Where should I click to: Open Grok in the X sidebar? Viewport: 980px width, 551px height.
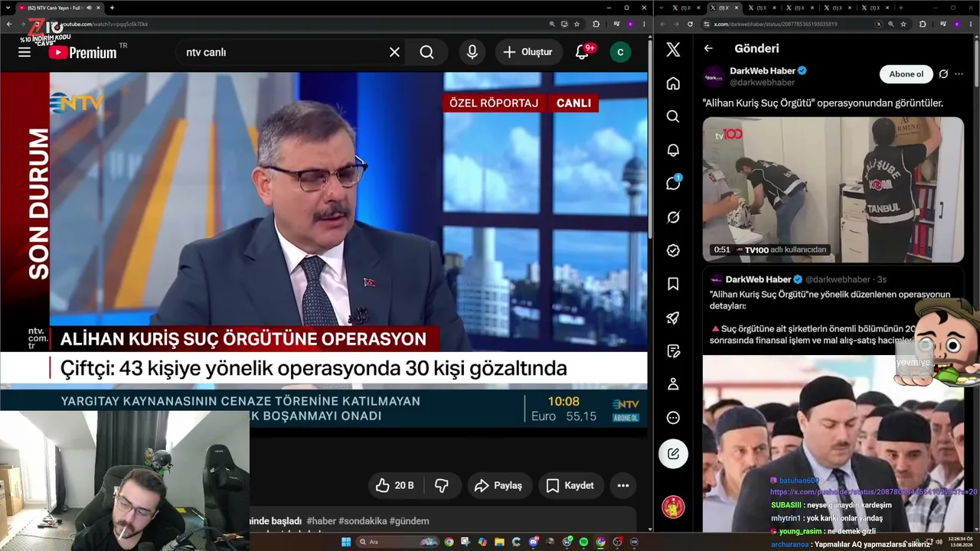tap(673, 217)
